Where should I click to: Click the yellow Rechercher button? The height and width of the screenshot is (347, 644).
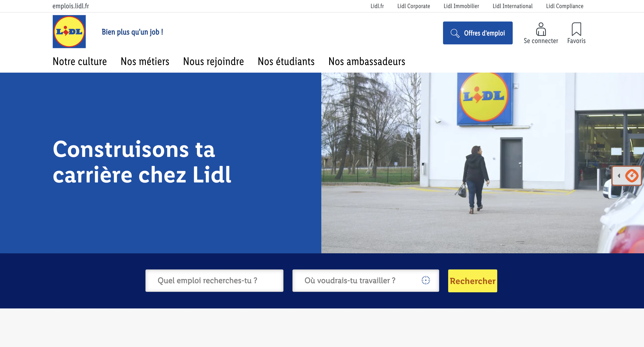pyautogui.click(x=473, y=281)
